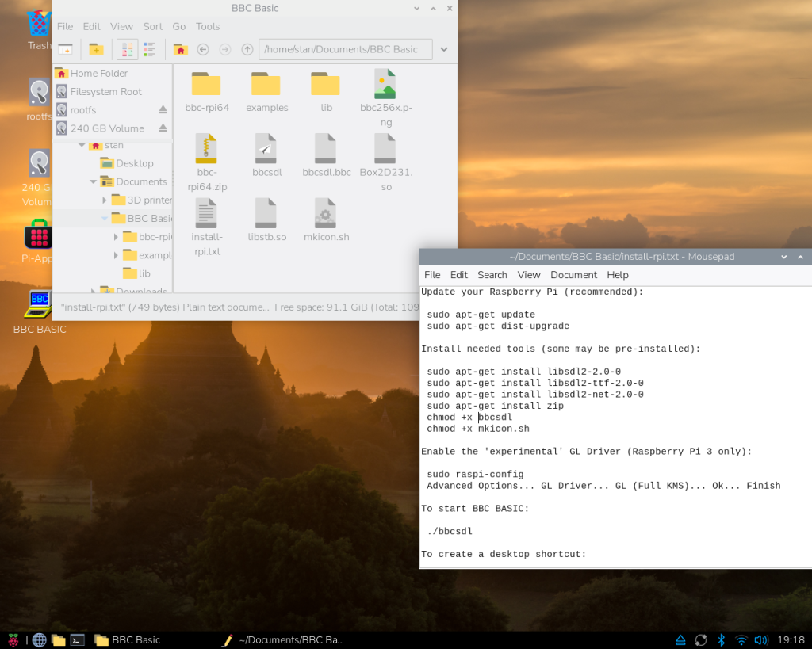Click the Bluetooth tray icon
Image resolution: width=812 pixels, height=649 pixels.
point(721,639)
